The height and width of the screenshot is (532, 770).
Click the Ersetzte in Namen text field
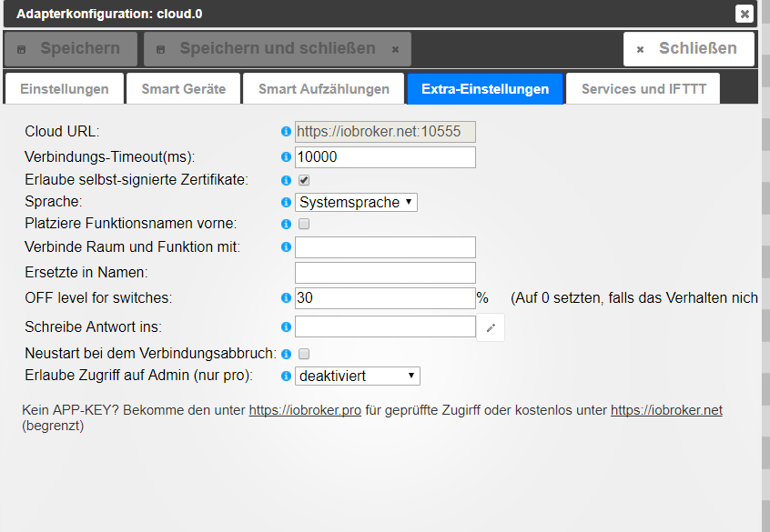pyautogui.click(x=385, y=273)
